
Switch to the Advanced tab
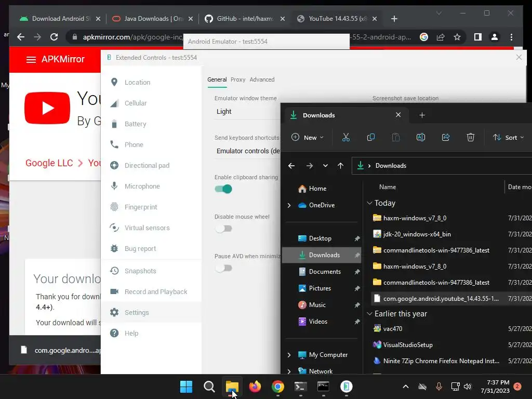262,79
